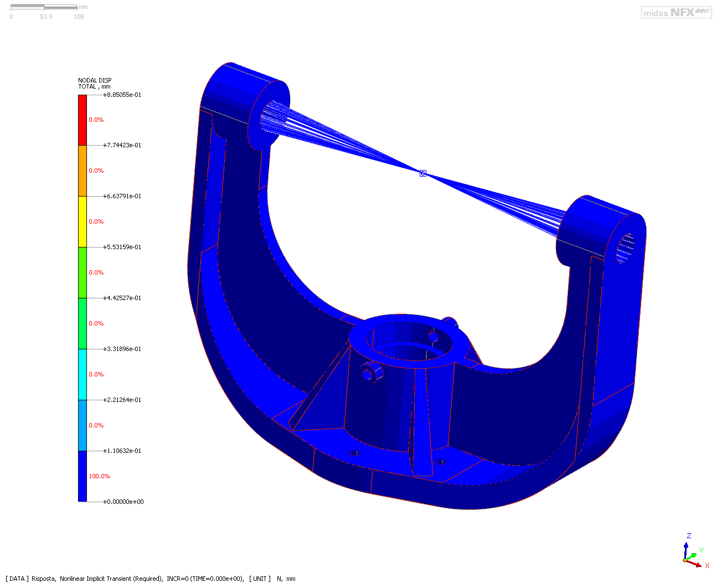Click legend value +1.10632e-01
This screenshot has width=722, height=588.
tap(122, 451)
